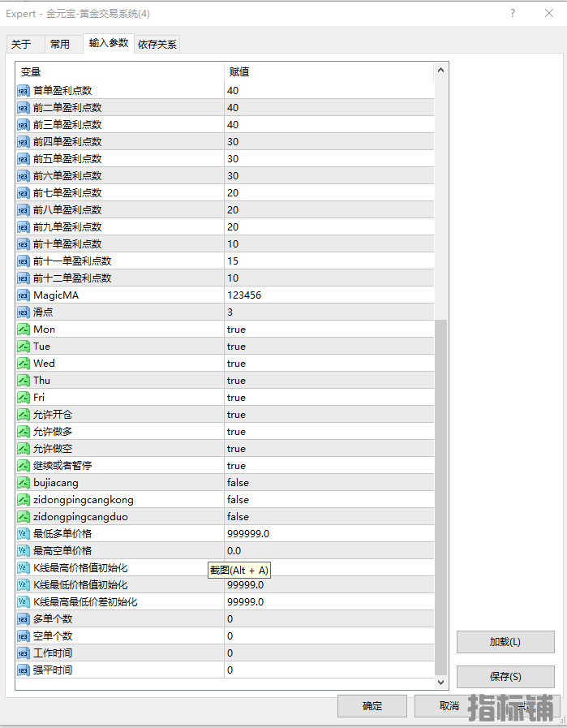Click the 取消 button
The image size is (567, 728).
click(449, 706)
